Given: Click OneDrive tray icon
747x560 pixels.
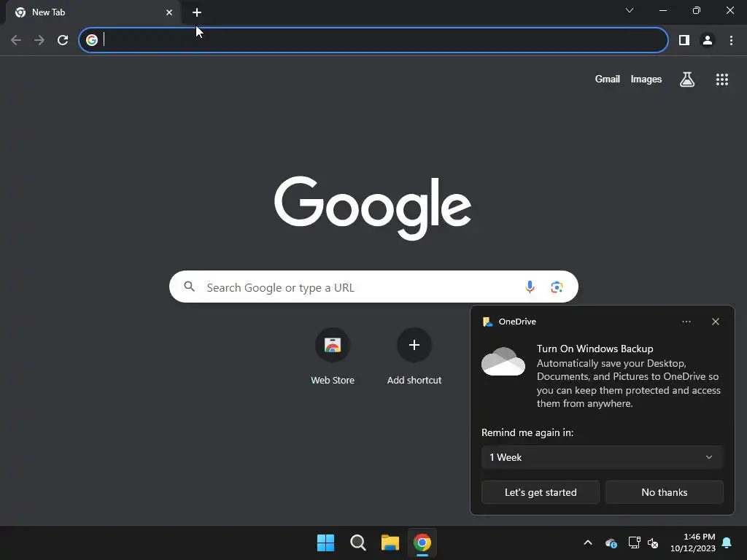Looking at the screenshot, I should pos(611,542).
